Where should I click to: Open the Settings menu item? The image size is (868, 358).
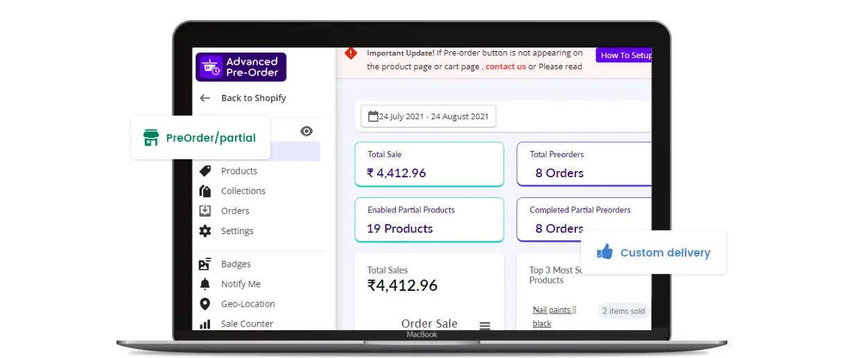pos(237,231)
